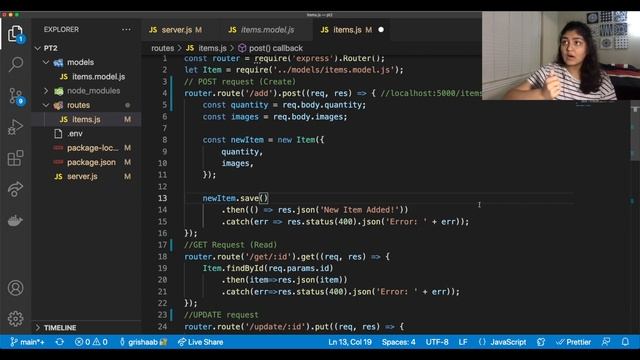The height and width of the screenshot is (360, 640).
Task: Click line number 13 in gutter
Action: tap(162, 198)
